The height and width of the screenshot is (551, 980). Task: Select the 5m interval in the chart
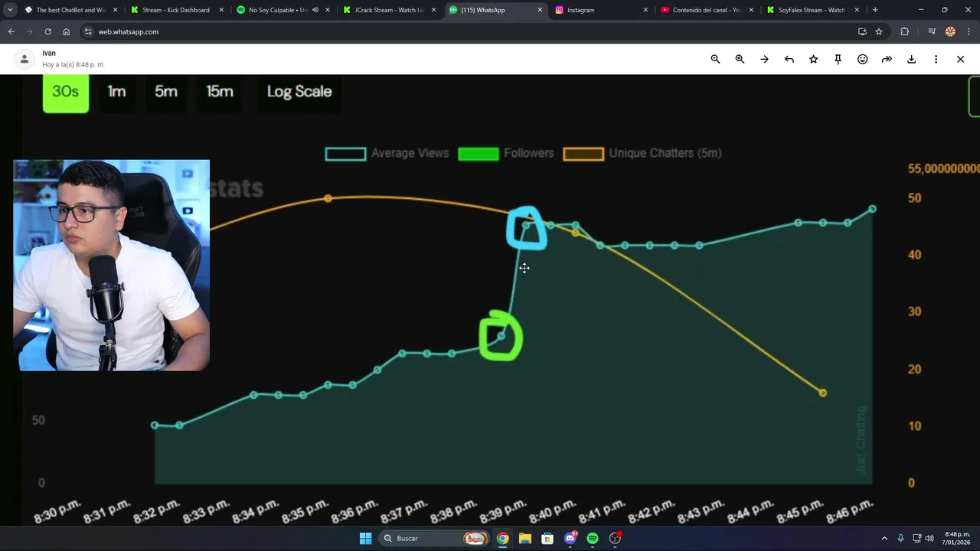click(166, 92)
